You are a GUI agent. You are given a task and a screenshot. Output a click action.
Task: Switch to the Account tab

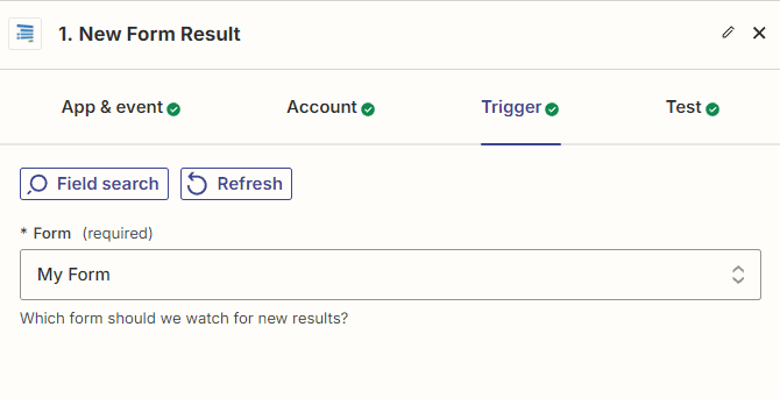pos(321,107)
